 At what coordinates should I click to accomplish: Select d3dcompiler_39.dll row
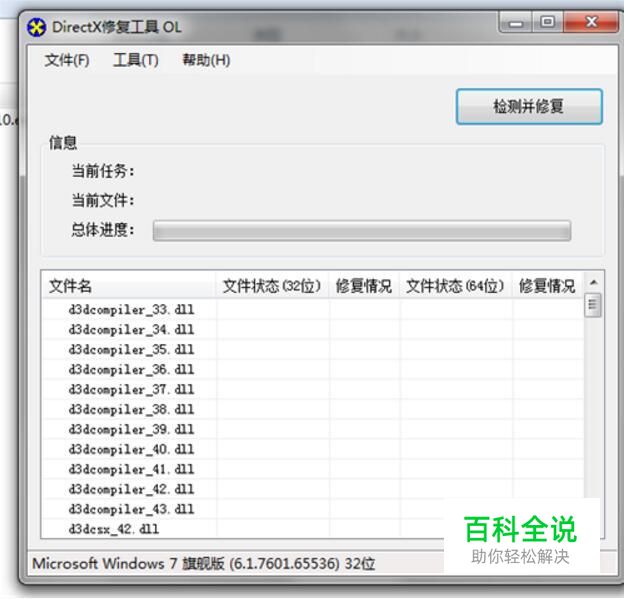point(313,429)
